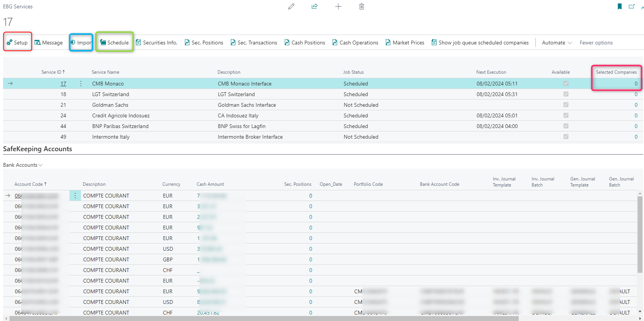This screenshot has height=321, width=644.
Task: Sort by Account Code column header
Action: (30, 184)
